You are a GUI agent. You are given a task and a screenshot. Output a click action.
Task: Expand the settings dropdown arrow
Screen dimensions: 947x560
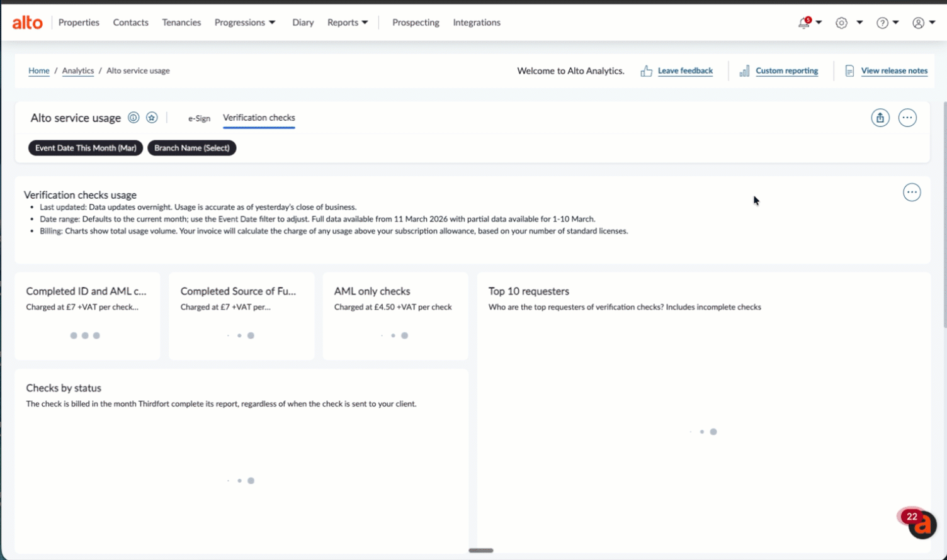tap(859, 23)
